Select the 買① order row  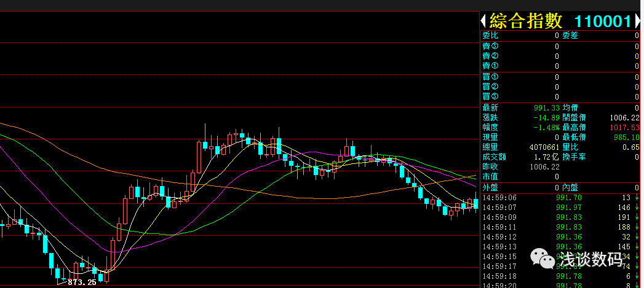pos(560,77)
